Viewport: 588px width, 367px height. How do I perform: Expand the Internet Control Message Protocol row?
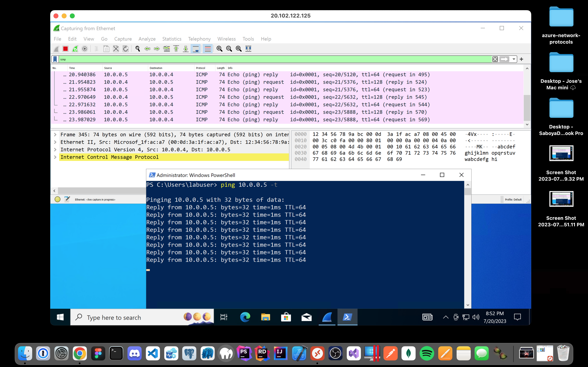click(55, 157)
